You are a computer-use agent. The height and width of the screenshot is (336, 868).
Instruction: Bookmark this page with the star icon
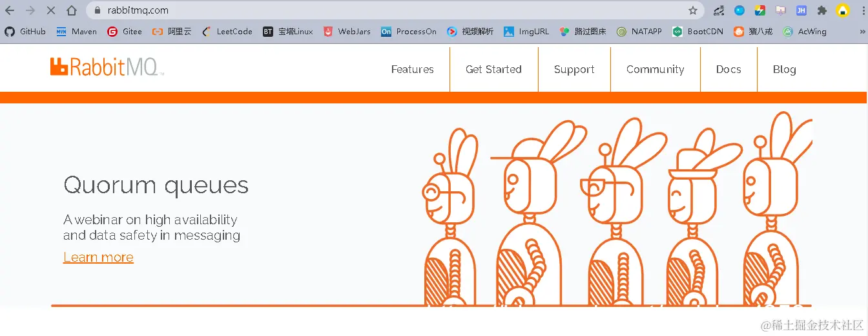coord(693,10)
